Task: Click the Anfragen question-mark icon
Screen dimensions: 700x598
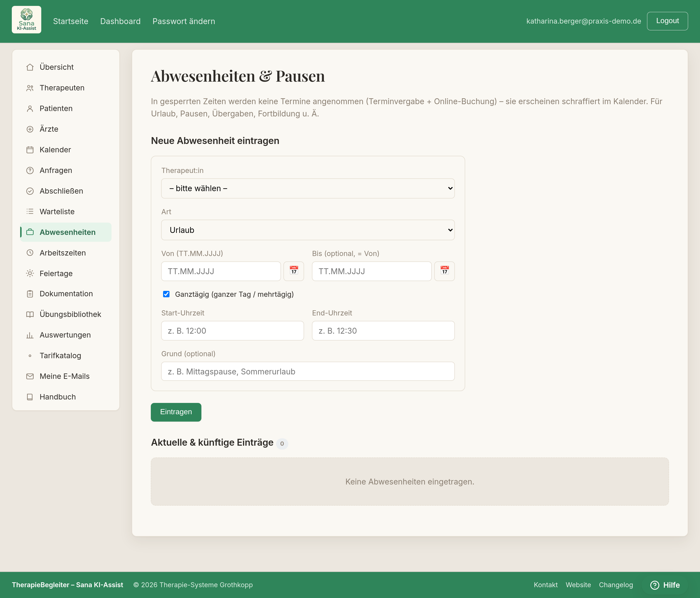Action: 30,170
